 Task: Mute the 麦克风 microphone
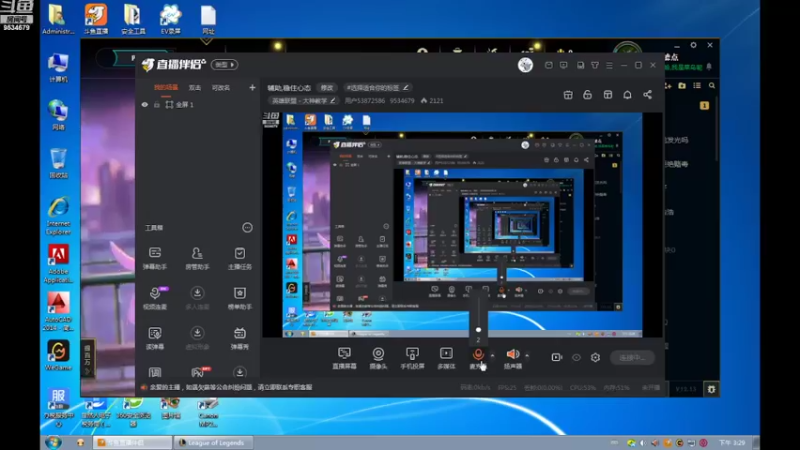(478, 354)
